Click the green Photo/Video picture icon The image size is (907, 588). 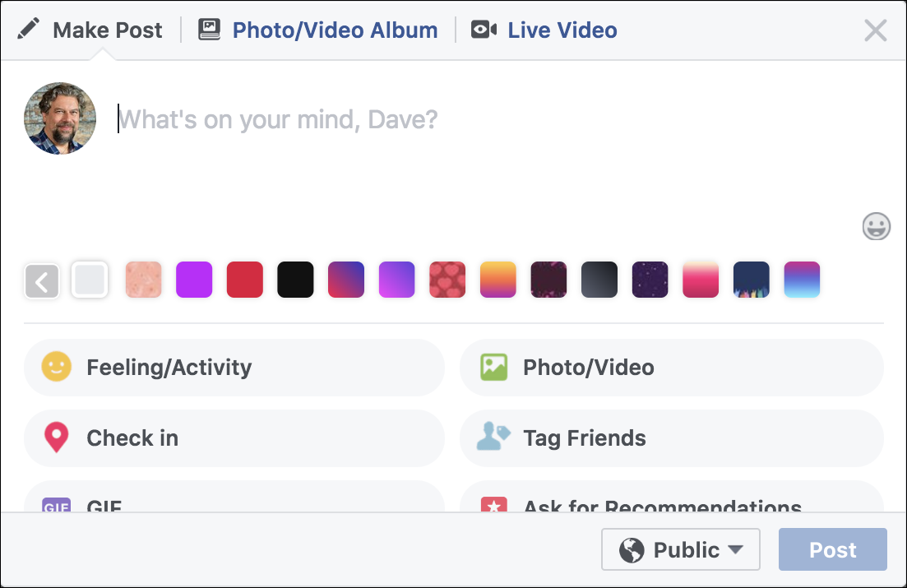point(494,367)
